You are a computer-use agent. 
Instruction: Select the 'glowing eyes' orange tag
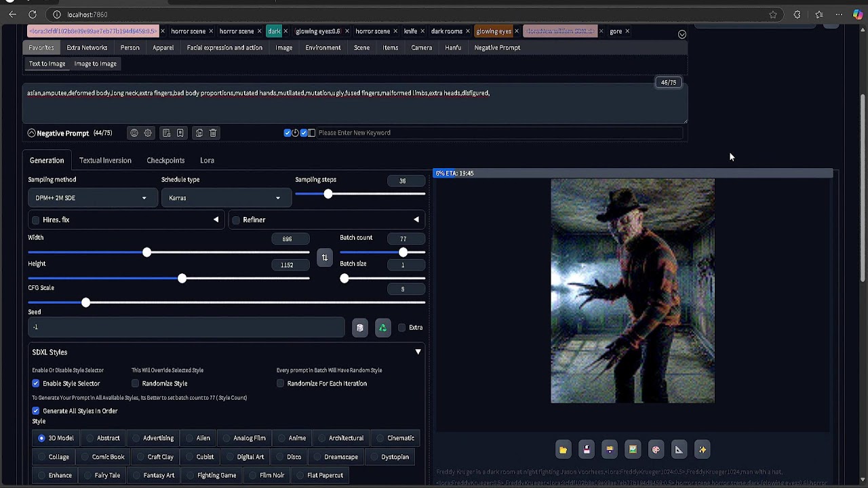click(x=494, y=31)
